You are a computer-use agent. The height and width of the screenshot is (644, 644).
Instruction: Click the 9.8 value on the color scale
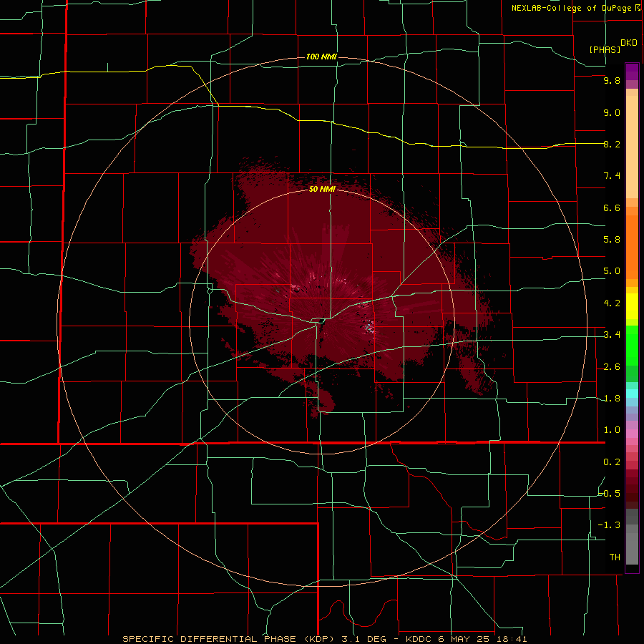612,80
